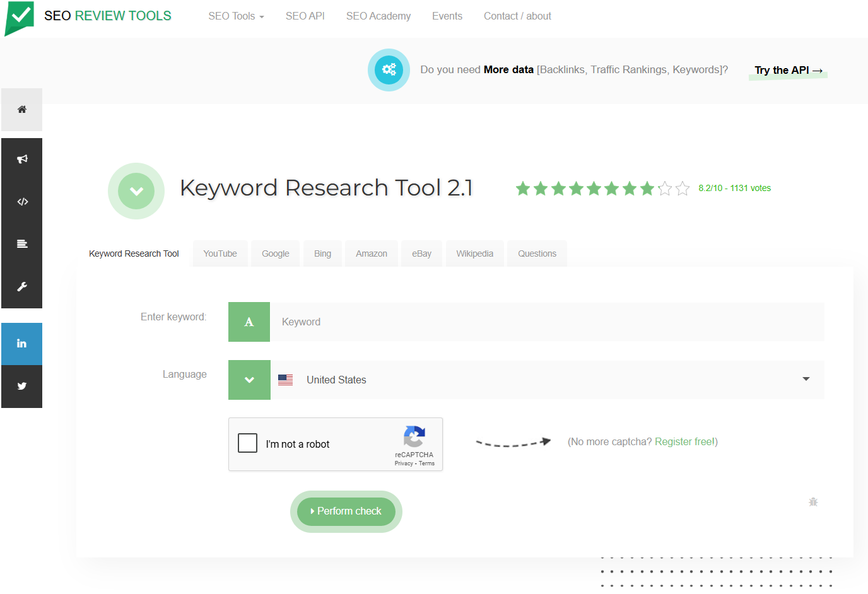This screenshot has width=868, height=594.
Task: Rate with the eighth green star
Action: click(647, 189)
